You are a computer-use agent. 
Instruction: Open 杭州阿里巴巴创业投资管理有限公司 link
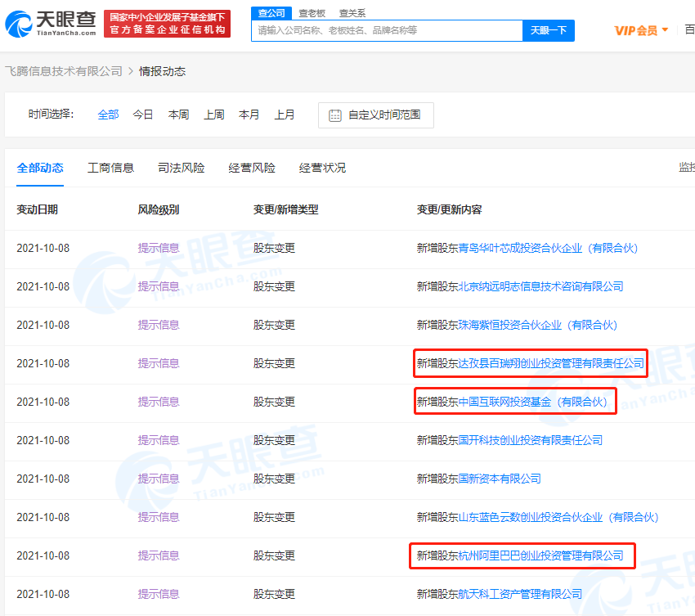(540, 555)
